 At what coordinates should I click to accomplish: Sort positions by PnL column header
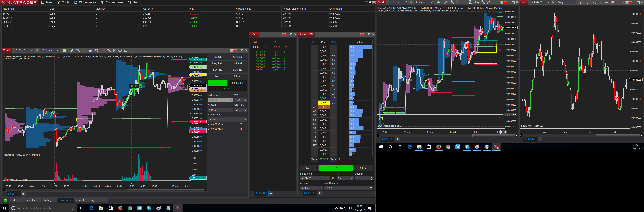pos(211,9)
